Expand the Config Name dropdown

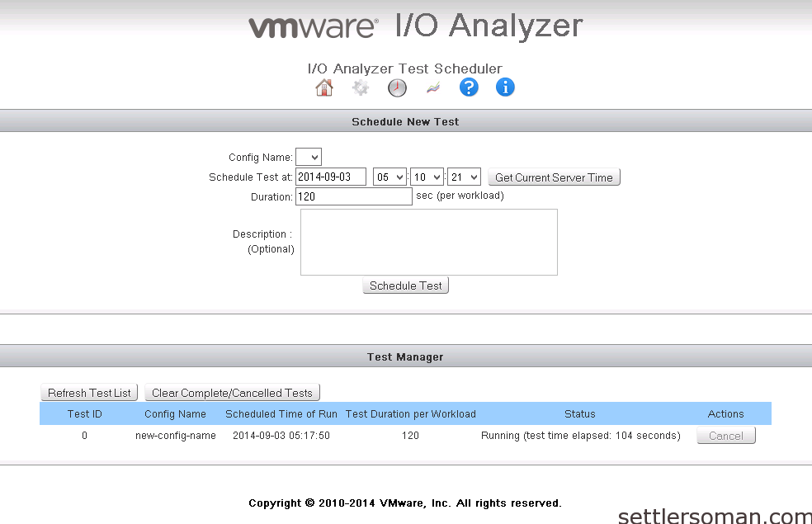click(309, 157)
